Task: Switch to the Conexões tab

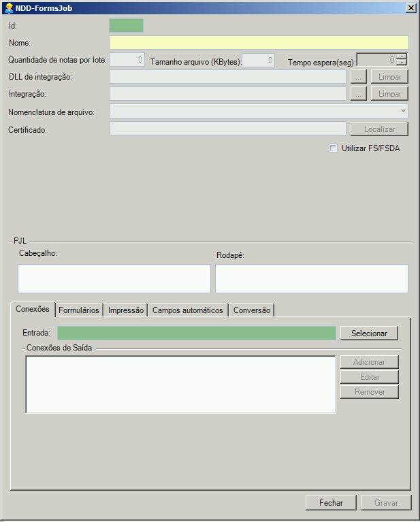Action: click(33, 309)
